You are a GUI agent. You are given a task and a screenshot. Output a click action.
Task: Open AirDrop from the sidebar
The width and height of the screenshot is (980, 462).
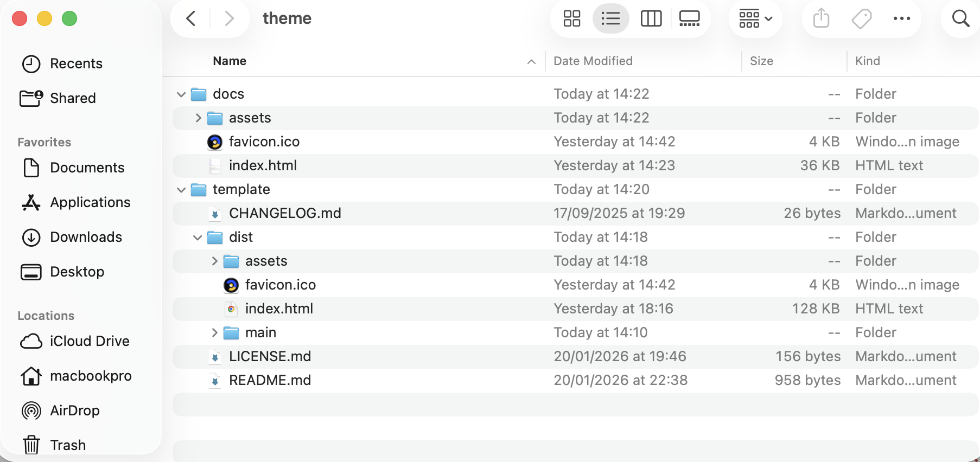pos(74,410)
